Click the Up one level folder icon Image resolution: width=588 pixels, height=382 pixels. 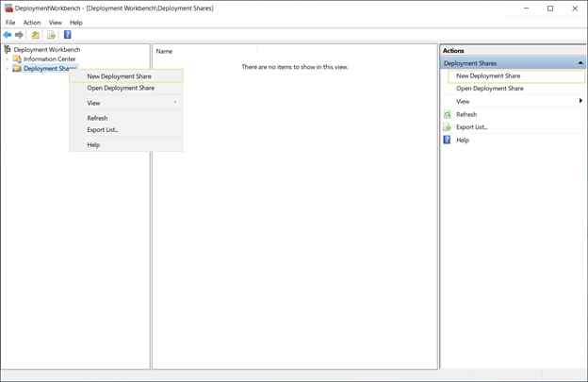(35, 35)
